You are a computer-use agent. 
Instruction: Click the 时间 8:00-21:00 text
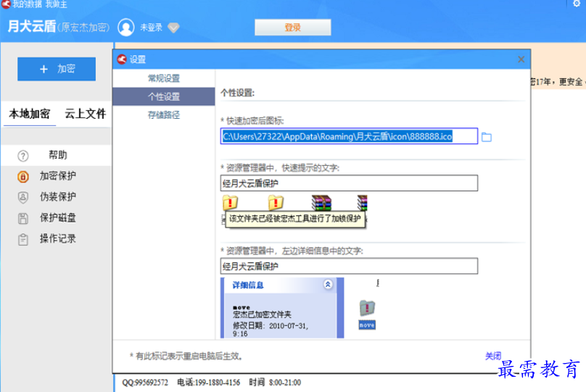coord(275,383)
